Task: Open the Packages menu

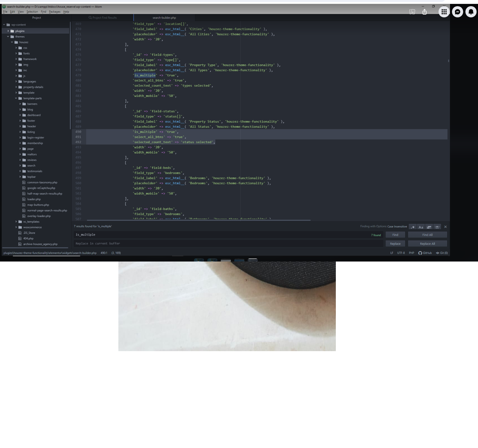Action: [x=55, y=12]
